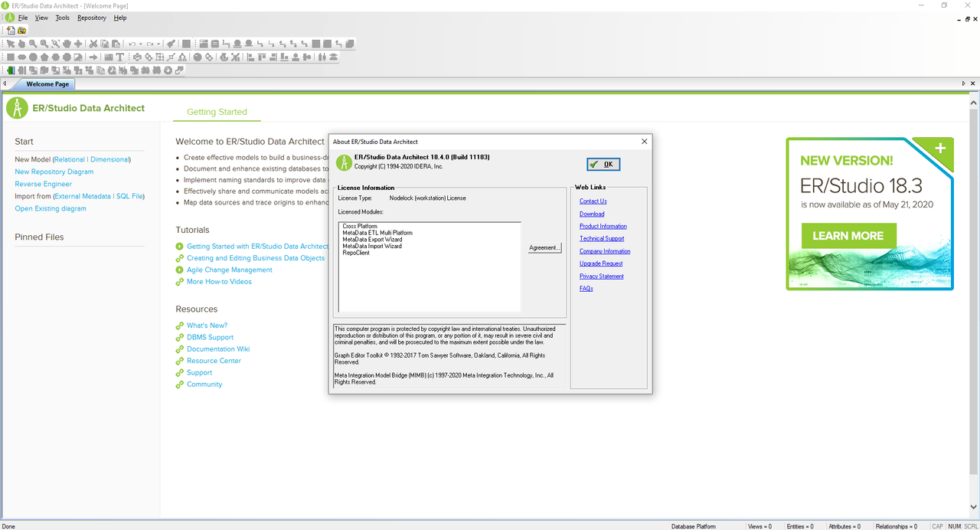Select the rounded rectangle shape tool
This screenshot has height=530, width=980.
tap(22, 57)
